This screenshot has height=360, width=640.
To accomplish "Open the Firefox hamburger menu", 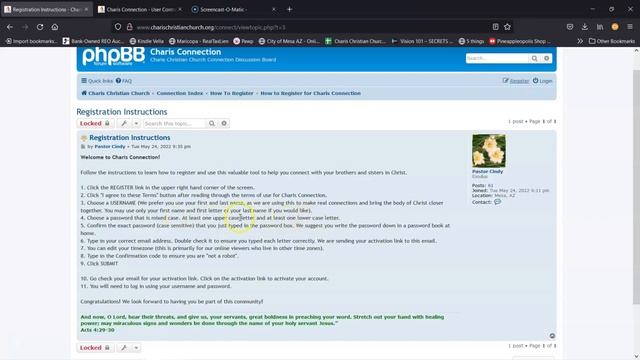I will (630, 27).
